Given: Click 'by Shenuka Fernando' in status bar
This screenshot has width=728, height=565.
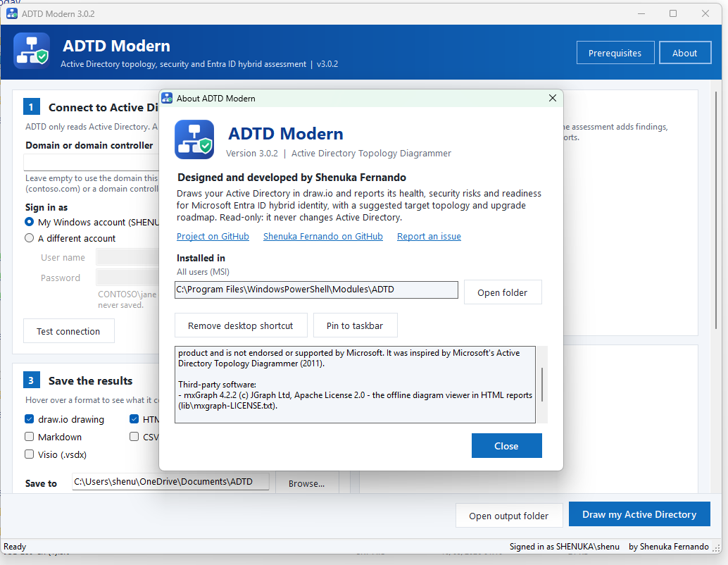Looking at the screenshot, I should click(669, 547).
